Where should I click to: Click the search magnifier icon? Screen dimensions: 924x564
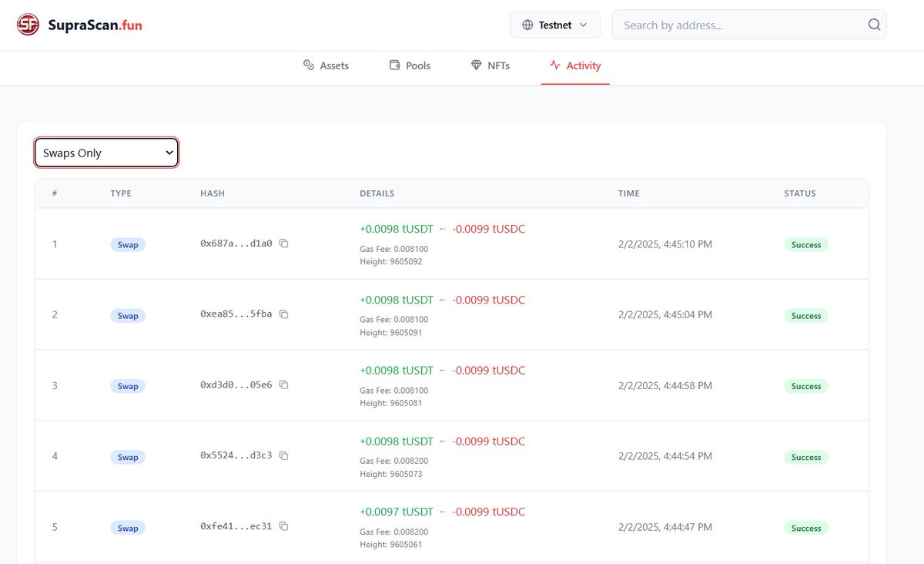[x=874, y=25]
